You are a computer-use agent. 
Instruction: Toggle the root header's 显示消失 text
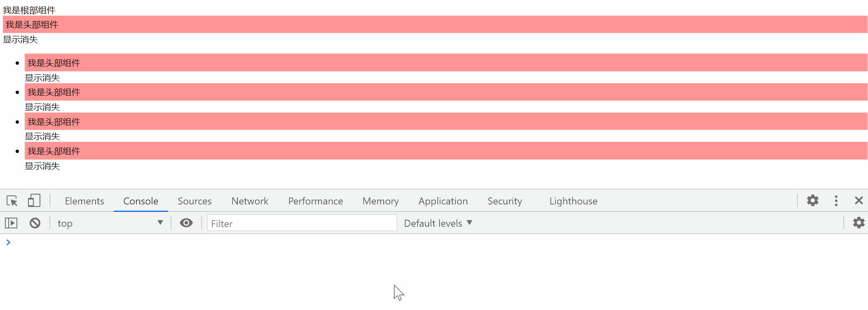coord(21,40)
